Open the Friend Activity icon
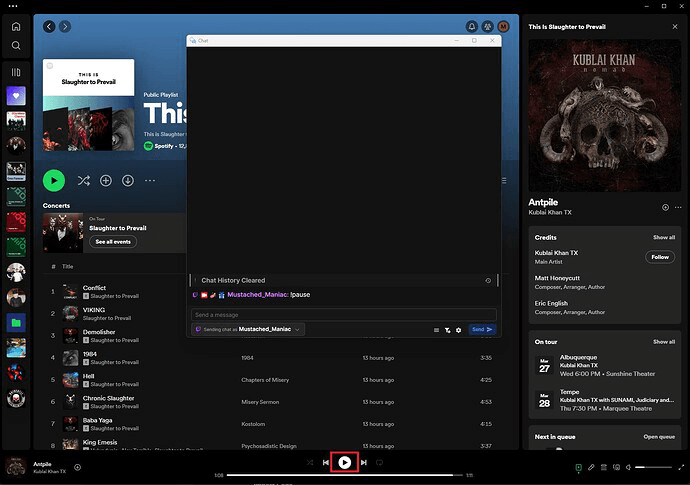Screen dimensions: 690x485 [487, 26]
